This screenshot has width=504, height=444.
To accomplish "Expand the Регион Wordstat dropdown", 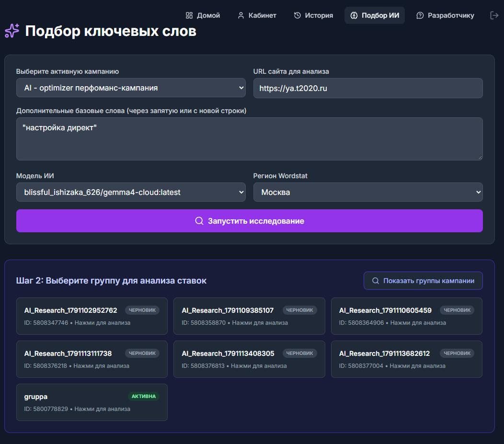I will (368, 192).
